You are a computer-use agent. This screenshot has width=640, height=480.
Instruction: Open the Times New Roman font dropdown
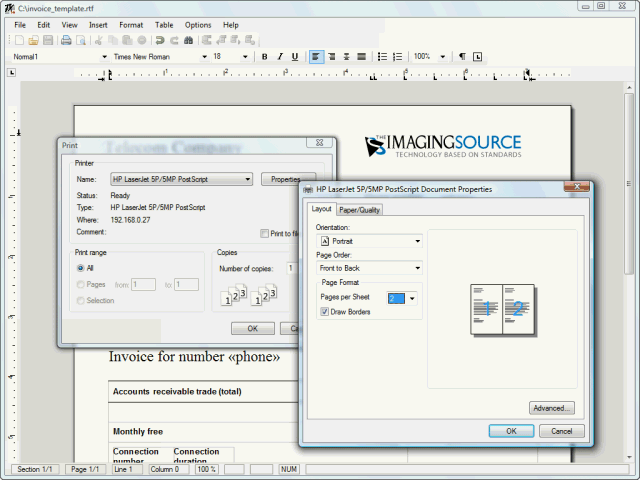point(159,57)
